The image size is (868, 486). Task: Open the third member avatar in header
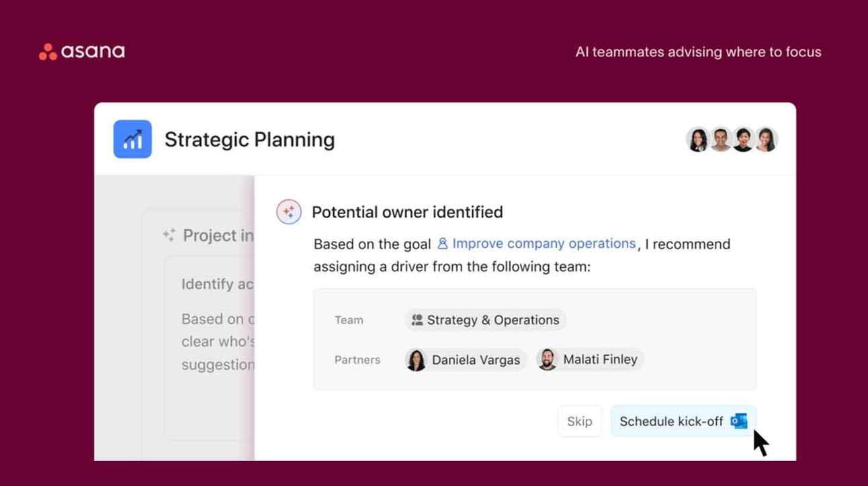743,140
